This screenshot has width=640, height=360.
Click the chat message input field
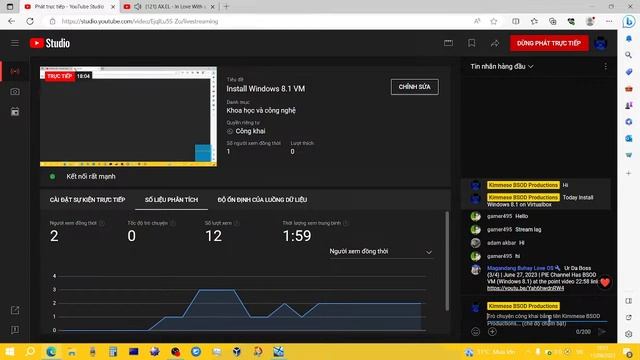click(546, 319)
